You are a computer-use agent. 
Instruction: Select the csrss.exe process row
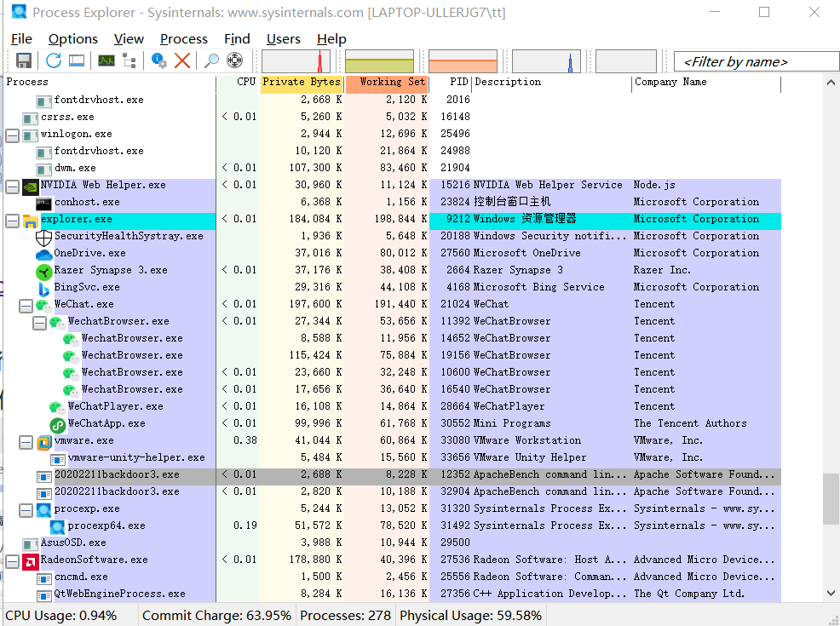[392, 117]
